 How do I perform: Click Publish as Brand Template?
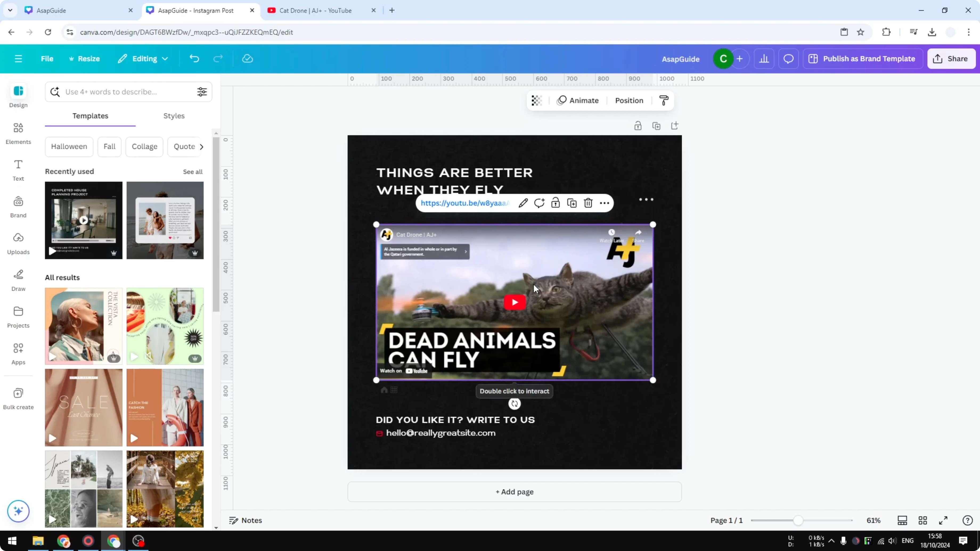coord(863,59)
